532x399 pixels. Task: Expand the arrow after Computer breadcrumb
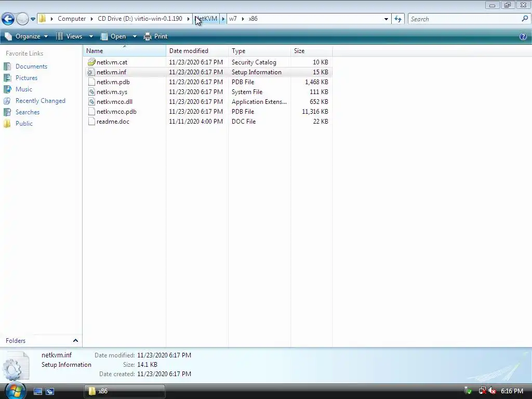(x=92, y=19)
